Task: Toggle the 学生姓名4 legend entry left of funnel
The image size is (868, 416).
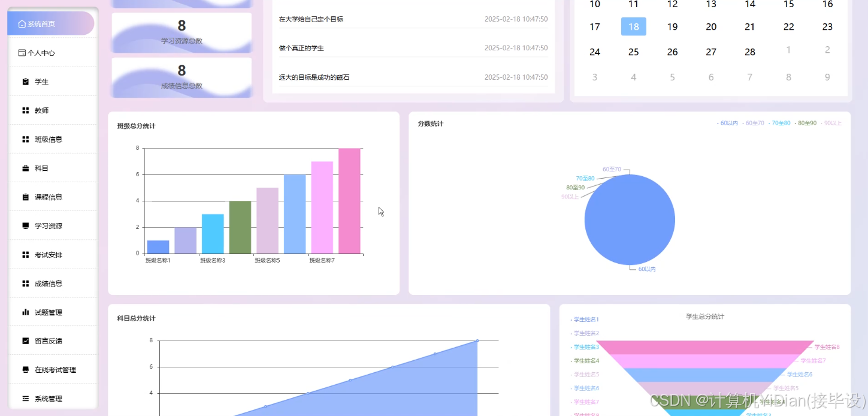Action: point(585,361)
